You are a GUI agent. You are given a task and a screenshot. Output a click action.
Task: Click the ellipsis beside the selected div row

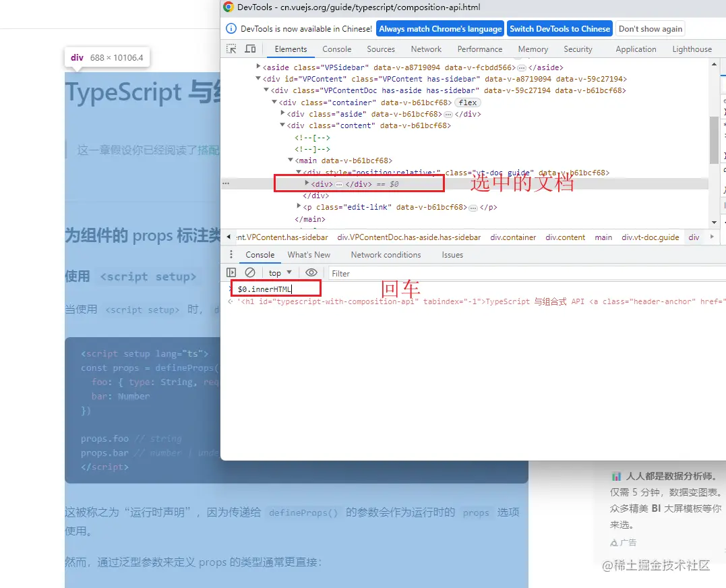tap(226, 183)
